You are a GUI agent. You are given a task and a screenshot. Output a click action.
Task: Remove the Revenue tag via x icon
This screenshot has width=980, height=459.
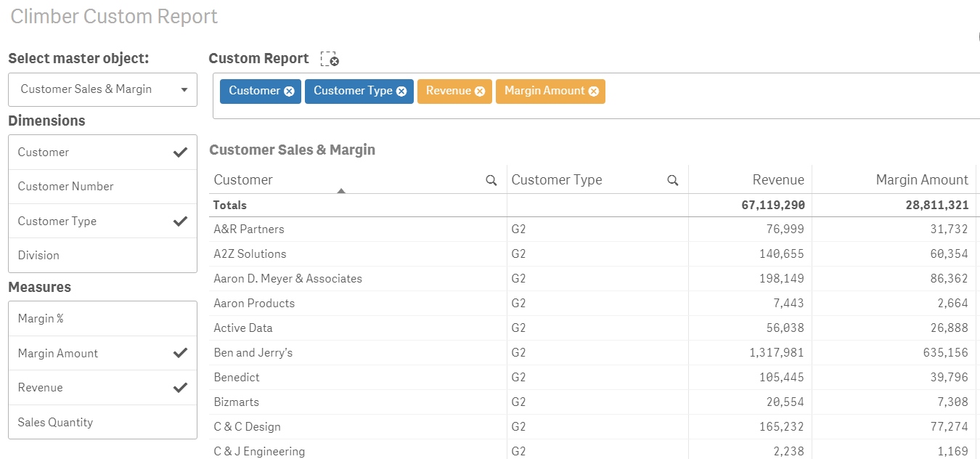tap(479, 92)
